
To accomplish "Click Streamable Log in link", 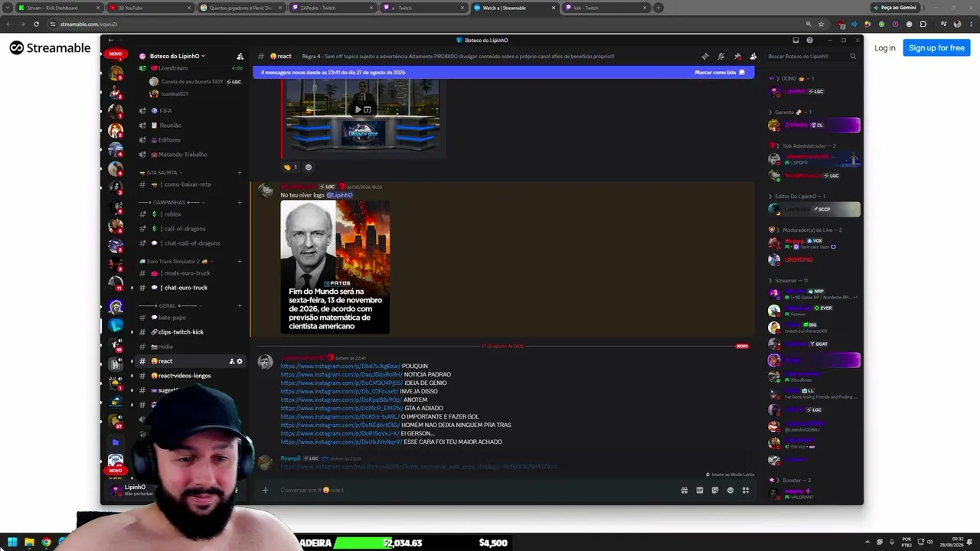I will tap(884, 47).
